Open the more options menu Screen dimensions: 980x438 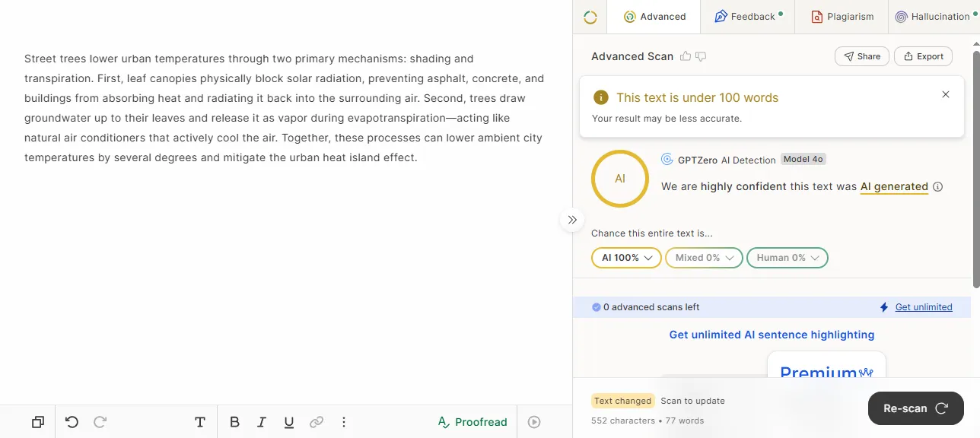pos(344,422)
